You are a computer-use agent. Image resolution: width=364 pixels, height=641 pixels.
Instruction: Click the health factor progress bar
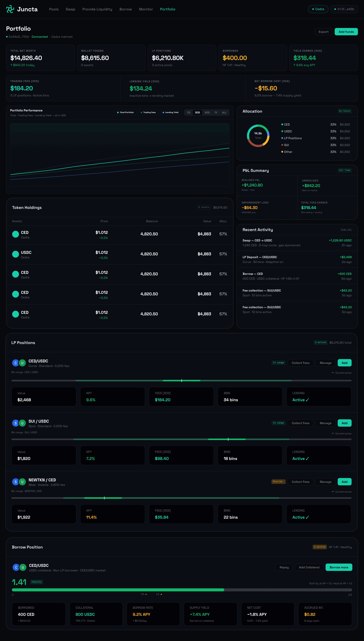(x=182, y=590)
